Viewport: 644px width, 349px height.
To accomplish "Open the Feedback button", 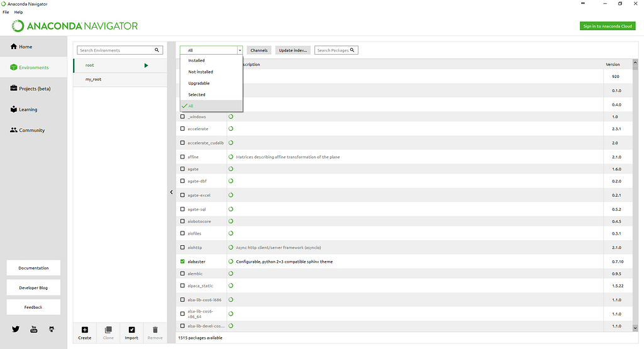I will 33,307.
